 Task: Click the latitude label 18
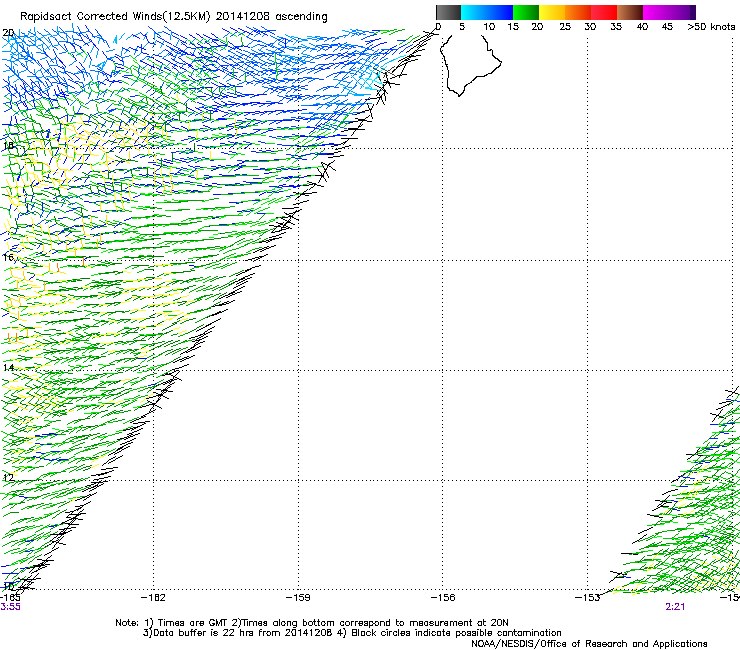[8, 145]
